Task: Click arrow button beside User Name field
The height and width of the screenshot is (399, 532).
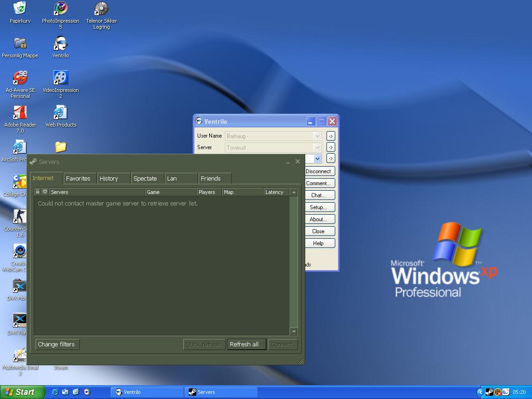Action: click(x=331, y=136)
